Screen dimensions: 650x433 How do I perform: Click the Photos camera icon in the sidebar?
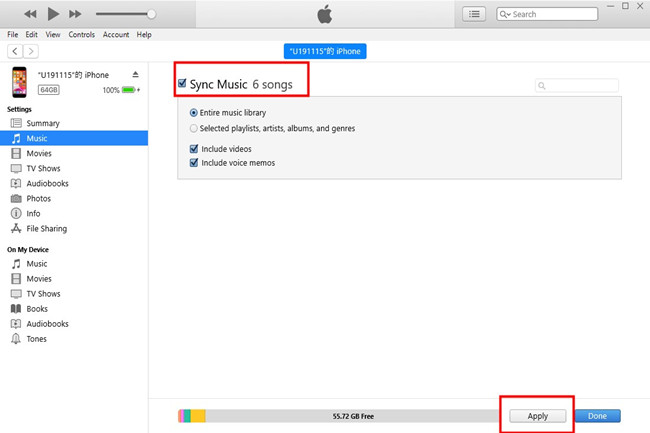click(16, 198)
